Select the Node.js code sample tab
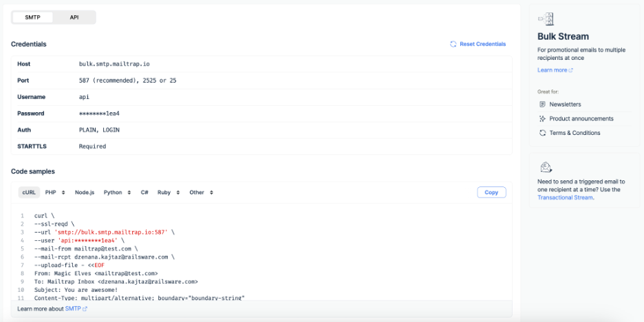 [x=85, y=192]
